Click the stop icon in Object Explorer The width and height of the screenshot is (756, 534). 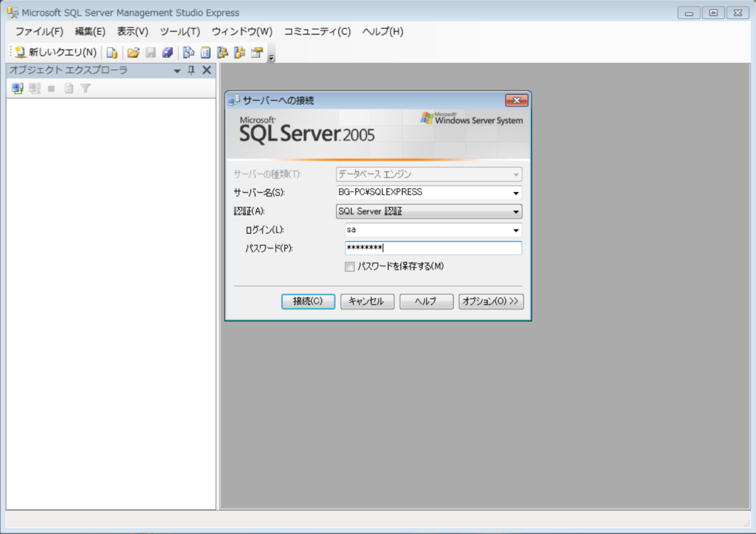52,89
